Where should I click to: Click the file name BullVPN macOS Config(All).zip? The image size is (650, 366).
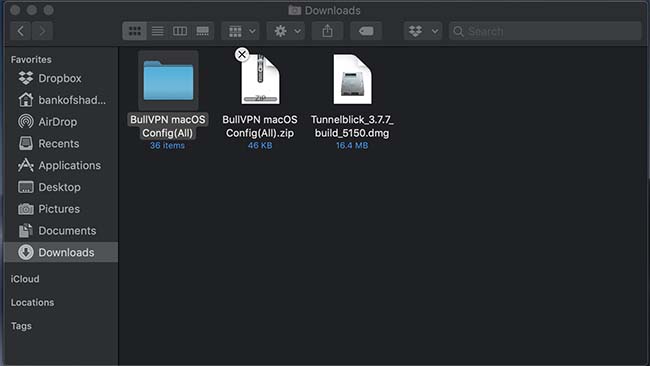[x=260, y=126]
